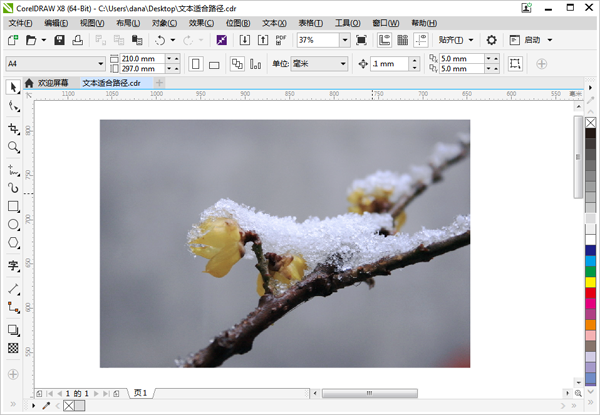Screen dimensions: 600x415
Task: Click the Save disk icon
Action: tap(59, 40)
